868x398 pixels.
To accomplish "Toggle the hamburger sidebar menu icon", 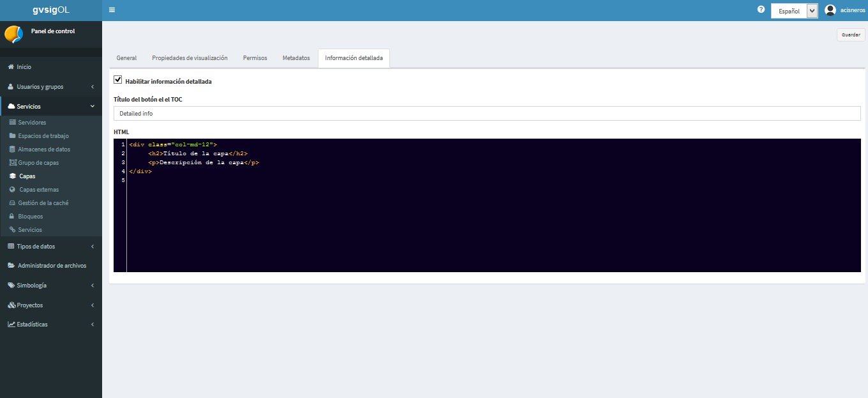I will pos(112,10).
